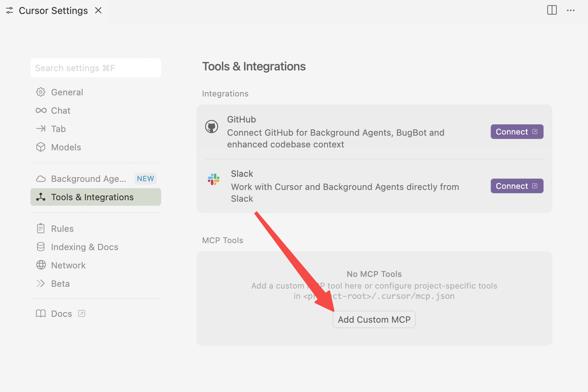Click the split editor layout icon
The image size is (588, 392).
[x=552, y=10]
